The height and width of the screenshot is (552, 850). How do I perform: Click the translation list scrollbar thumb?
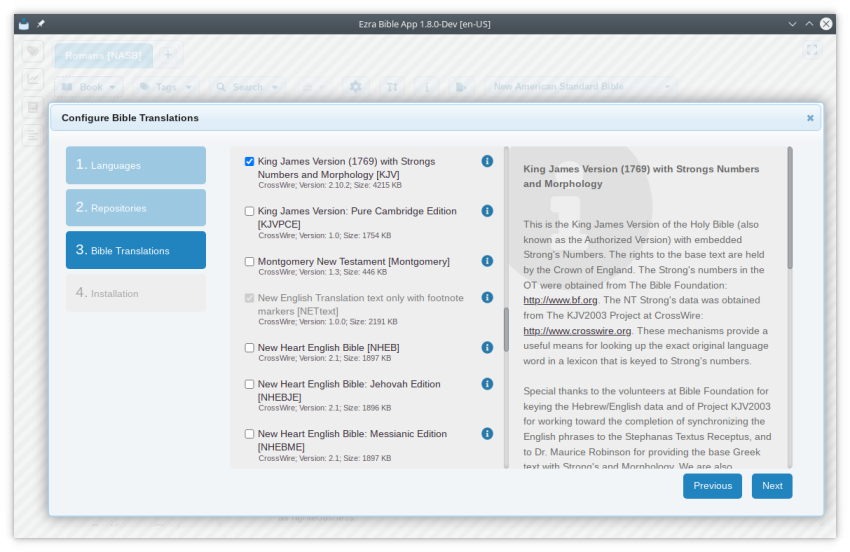pyautogui.click(x=506, y=329)
